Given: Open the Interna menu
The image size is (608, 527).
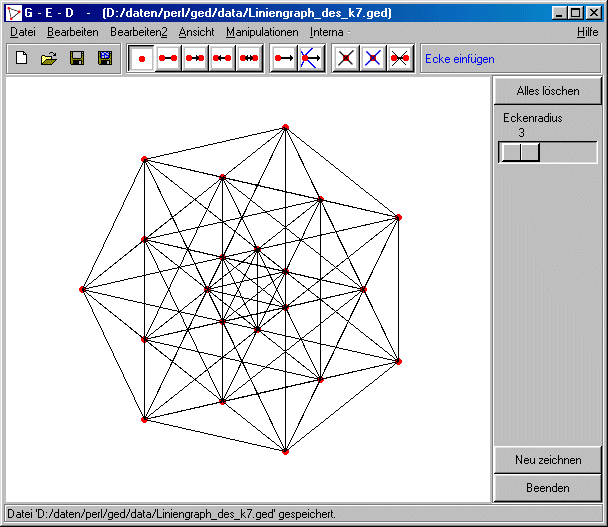Looking at the screenshot, I should tap(326, 32).
